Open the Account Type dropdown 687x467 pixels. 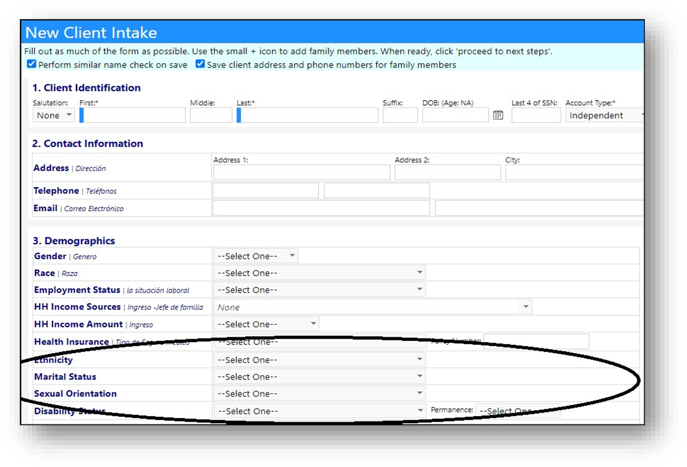[605, 115]
